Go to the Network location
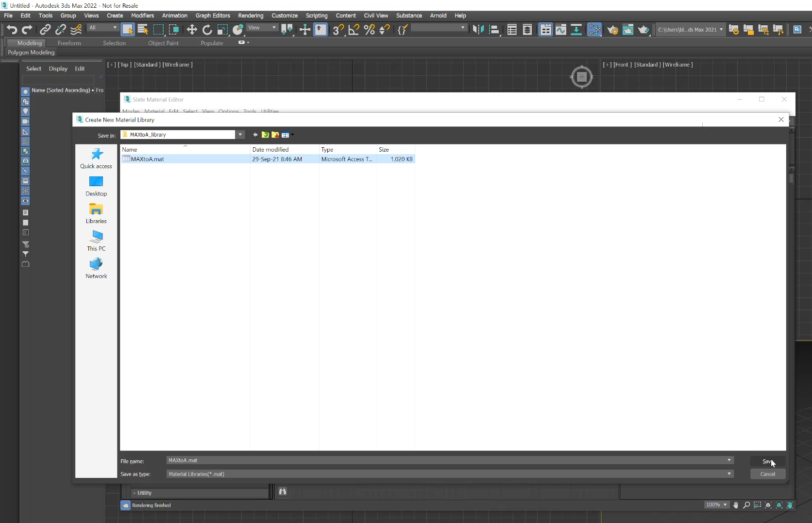Screen dimensions: 812x523 tap(96, 268)
